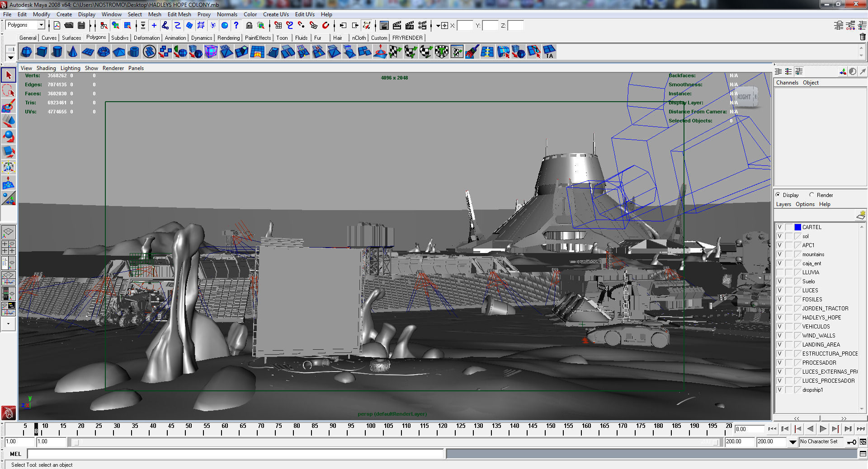Click the create new layer icon
The height and width of the screenshot is (469, 868).
point(860,215)
